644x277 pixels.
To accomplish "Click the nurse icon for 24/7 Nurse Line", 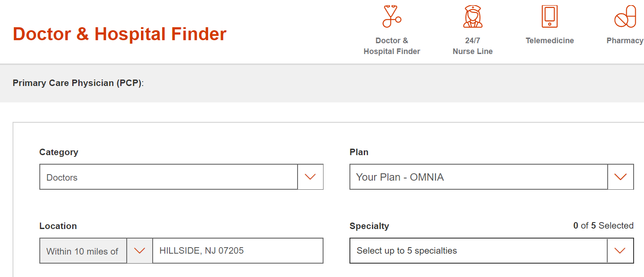I will (x=472, y=16).
